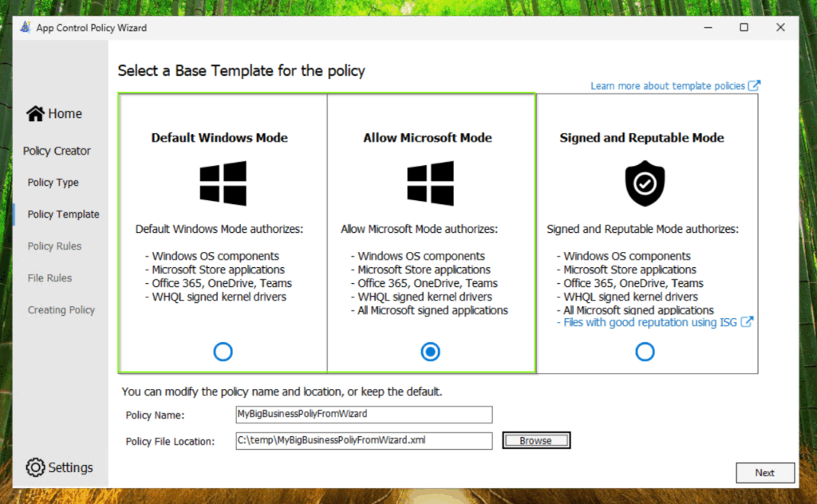Open the Policy Creator section

tap(57, 151)
